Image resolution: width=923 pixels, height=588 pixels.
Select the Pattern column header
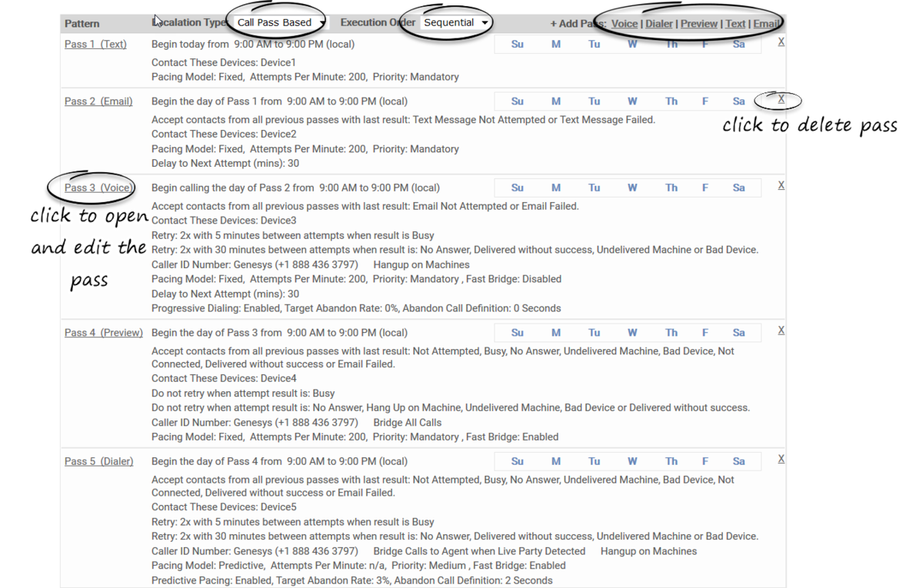(82, 24)
